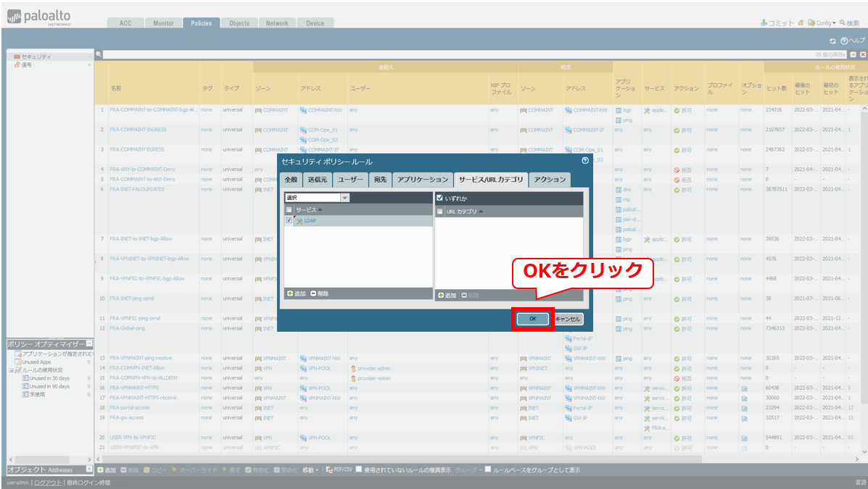Screen dimensions: 868x489
Task: Open the Device main tab
Action: pyautogui.click(x=315, y=23)
